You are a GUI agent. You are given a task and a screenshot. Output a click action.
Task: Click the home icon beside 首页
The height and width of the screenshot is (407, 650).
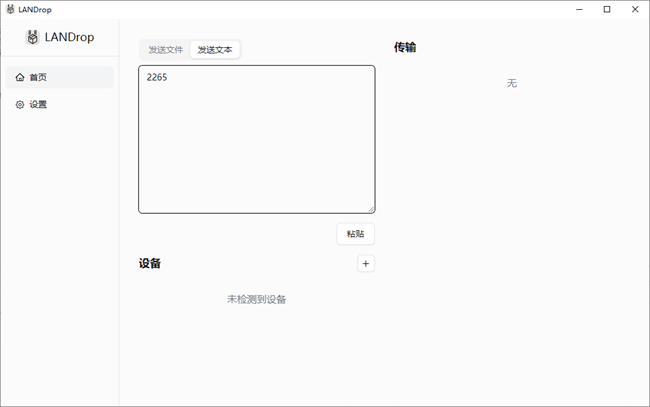[x=20, y=77]
